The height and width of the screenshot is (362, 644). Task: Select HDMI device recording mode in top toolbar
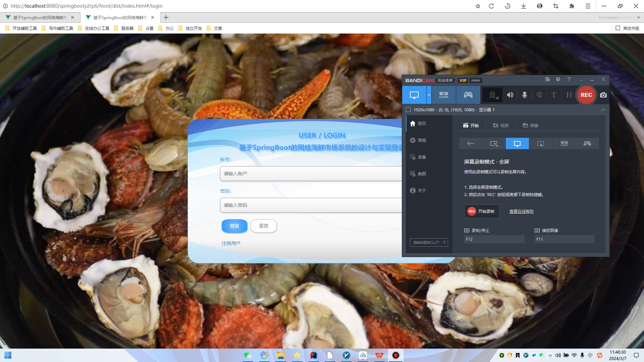click(x=443, y=95)
